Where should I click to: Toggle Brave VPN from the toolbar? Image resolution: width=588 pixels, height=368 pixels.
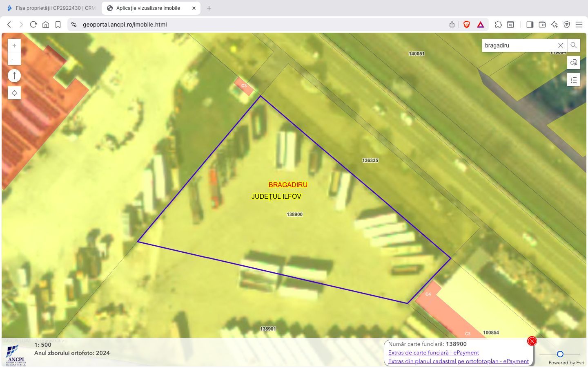[566, 25]
